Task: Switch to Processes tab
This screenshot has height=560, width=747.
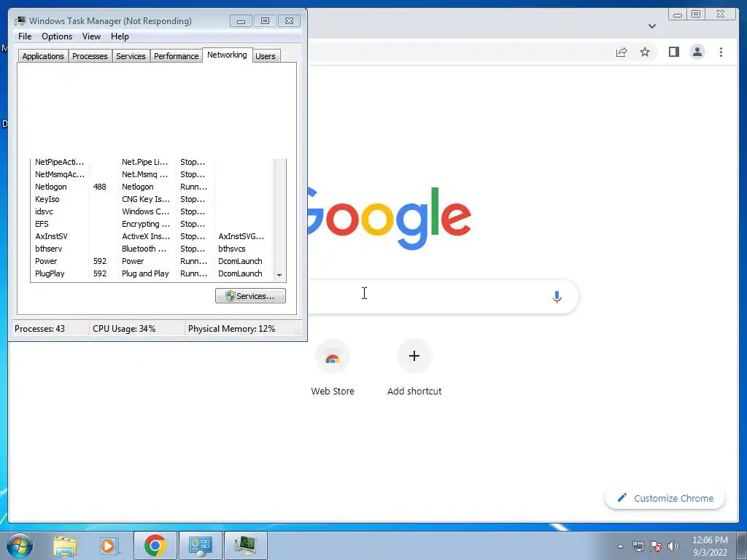Action: [90, 56]
